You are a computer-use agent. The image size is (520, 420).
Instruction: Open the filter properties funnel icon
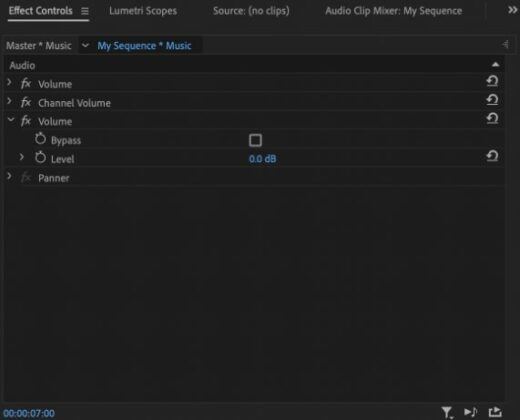447,412
